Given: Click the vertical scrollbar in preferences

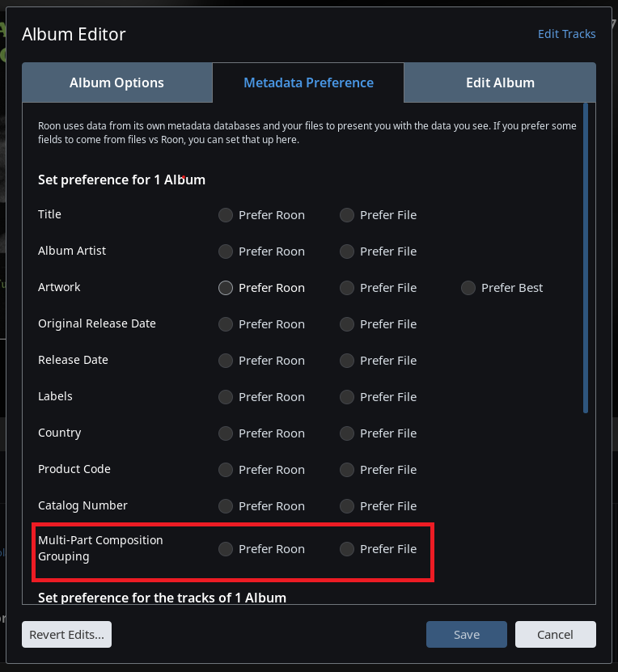Looking at the screenshot, I should pos(586,259).
